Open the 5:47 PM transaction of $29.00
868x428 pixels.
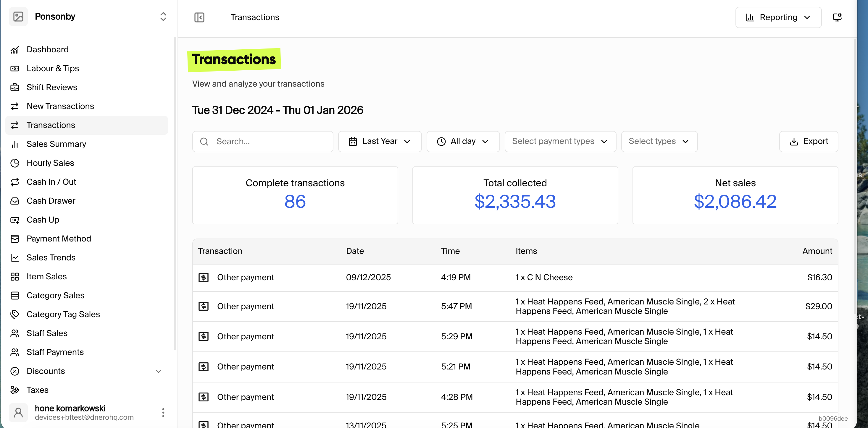[515, 307]
